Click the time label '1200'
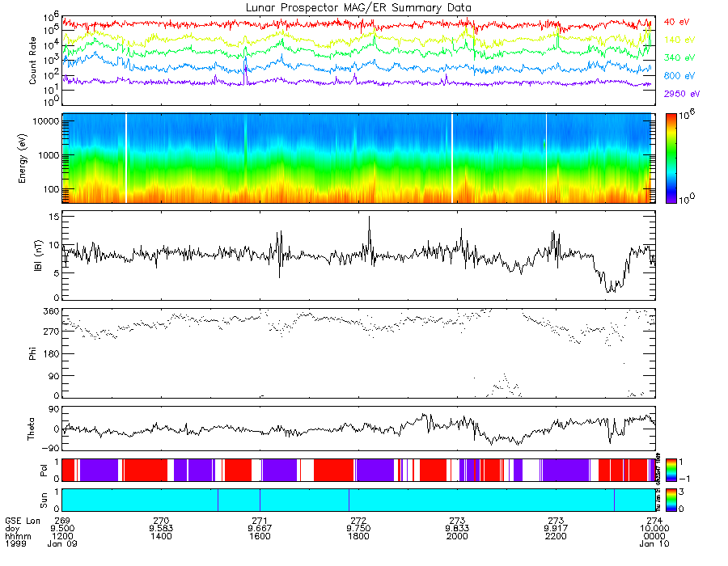This screenshot has width=728, height=566. pyautogui.click(x=62, y=536)
